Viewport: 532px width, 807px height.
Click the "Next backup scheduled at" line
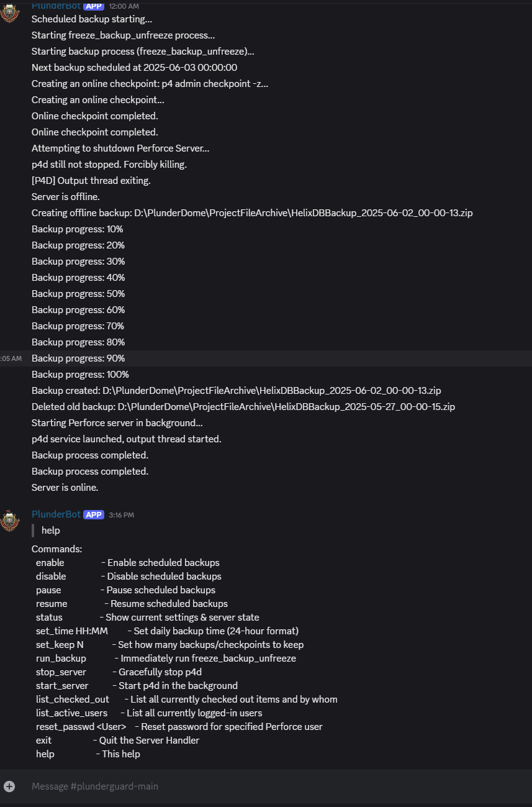pyautogui.click(x=134, y=68)
